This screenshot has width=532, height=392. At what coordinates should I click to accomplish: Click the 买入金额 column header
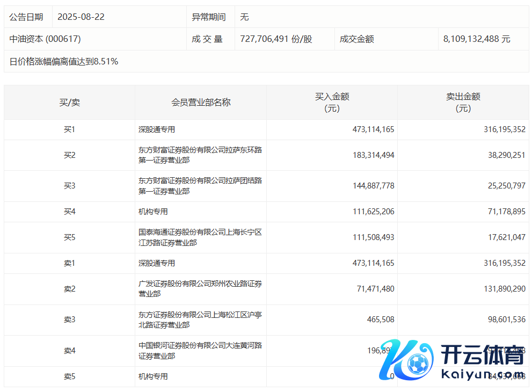pos(332,102)
